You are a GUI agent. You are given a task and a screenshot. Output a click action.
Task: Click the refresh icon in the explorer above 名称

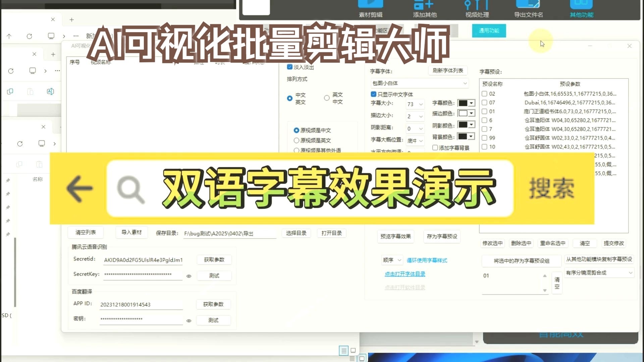(20, 143)
